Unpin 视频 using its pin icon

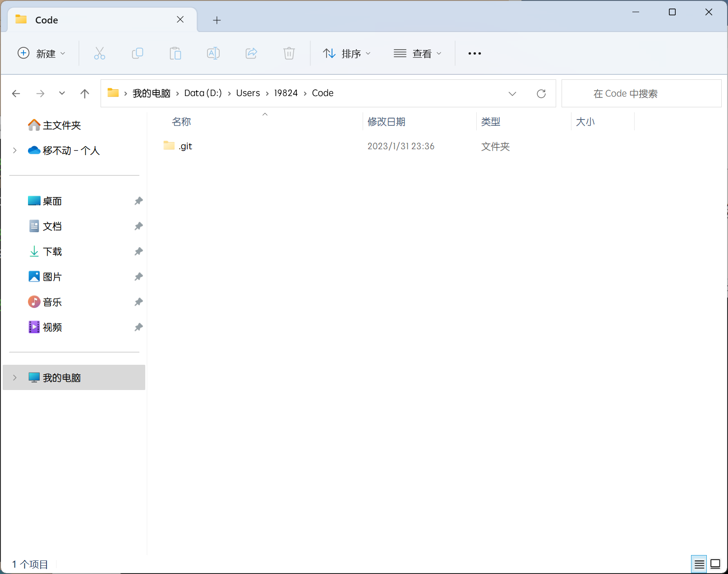[x=138, y=327]
